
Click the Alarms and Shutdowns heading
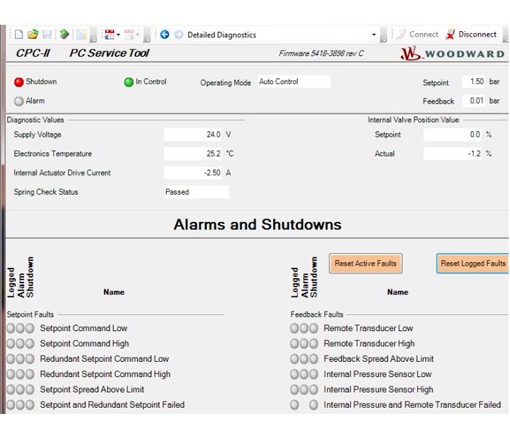(257, 224)
